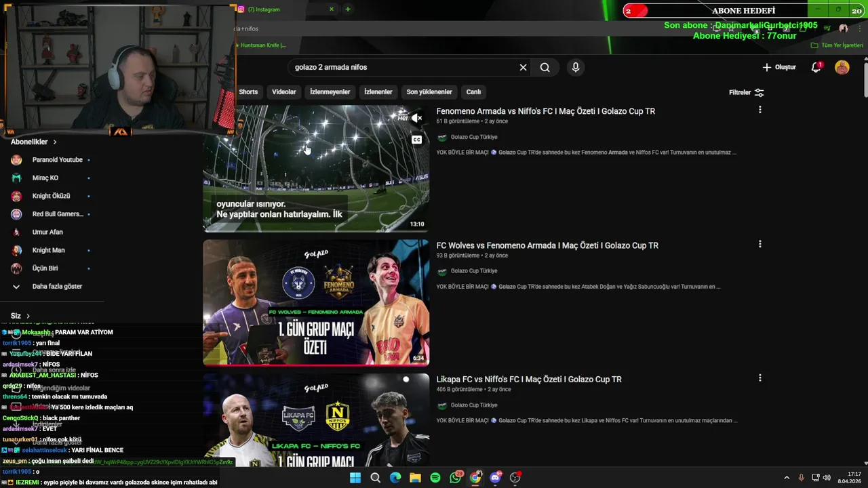Screen dimensions: 868x488
Task: Open the Huntsman Knife bookmark
Action: (x=261, y=45)
